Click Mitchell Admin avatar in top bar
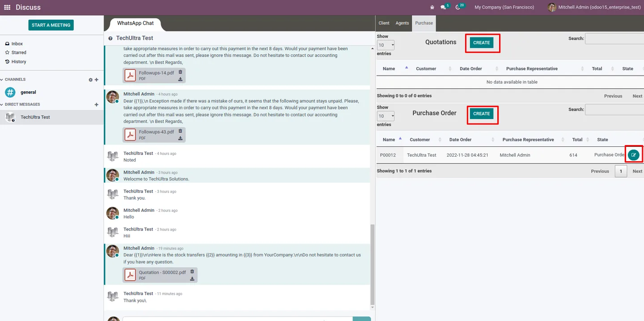Screen dimensions: 644x321 pyautogui.click(x=552, y=7)
